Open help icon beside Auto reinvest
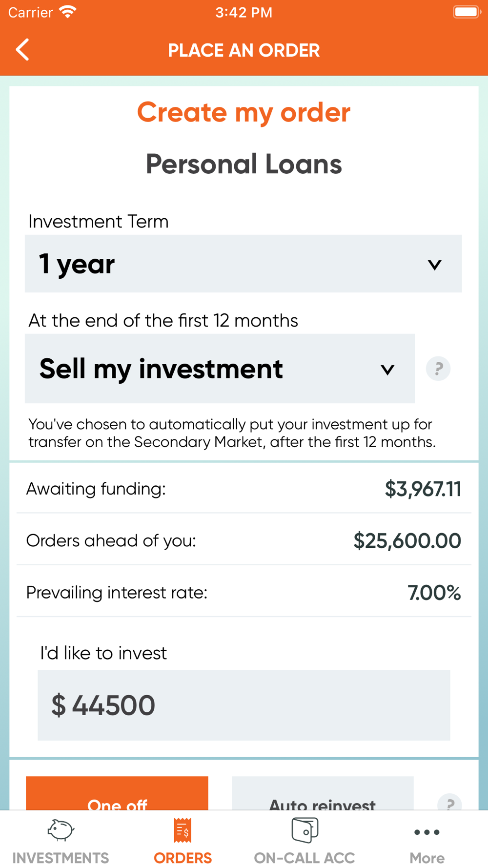 pos(449,802)
